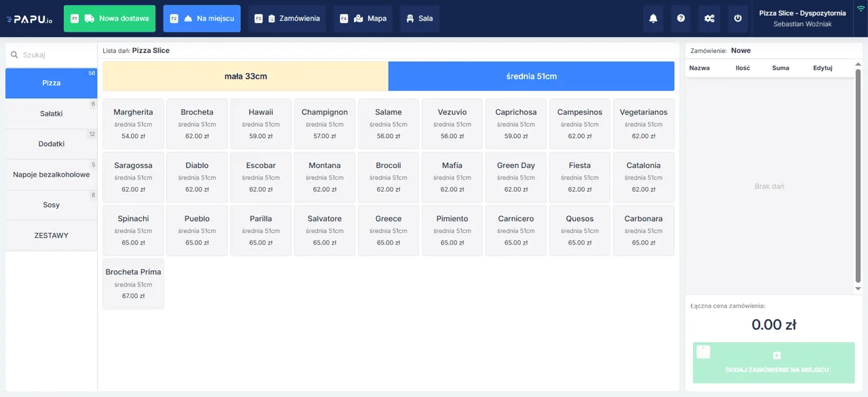Add Vegetarianos pizza to order
The height and width of the screenshot is (397, 868).
pos(644,124)
